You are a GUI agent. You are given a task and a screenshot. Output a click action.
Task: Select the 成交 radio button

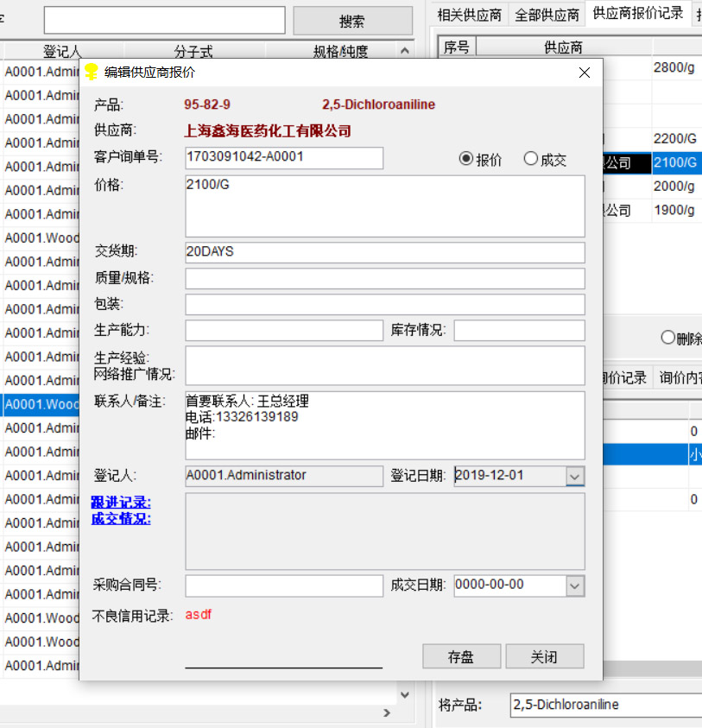tap(531, 159)
